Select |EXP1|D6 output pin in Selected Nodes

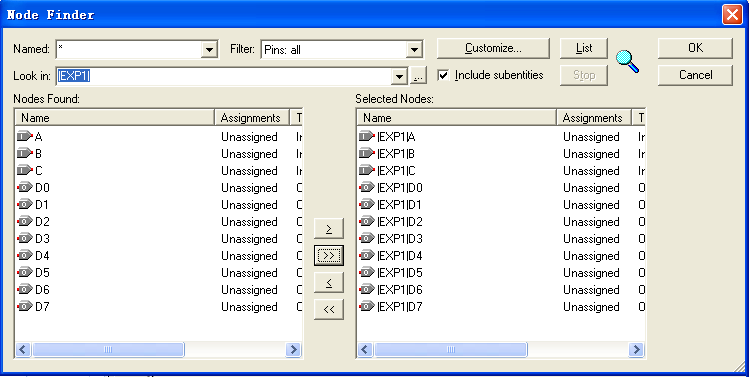point(501,290)
